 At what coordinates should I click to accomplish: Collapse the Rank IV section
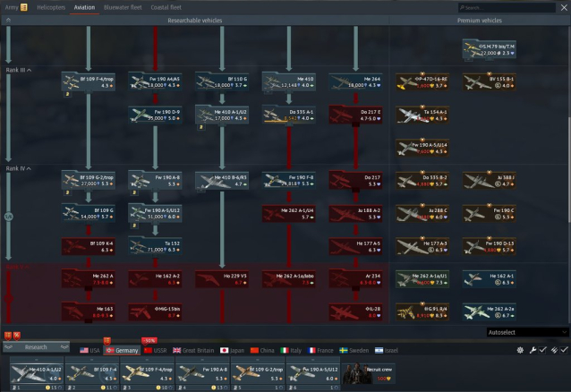click(18, 168)
